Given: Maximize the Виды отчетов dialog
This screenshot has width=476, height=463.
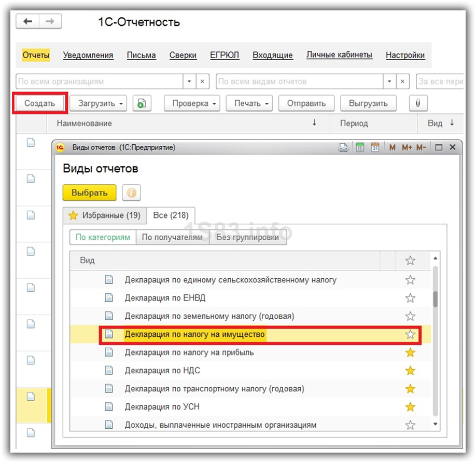Looking at the screenshot, I should (x=439, y=147).
